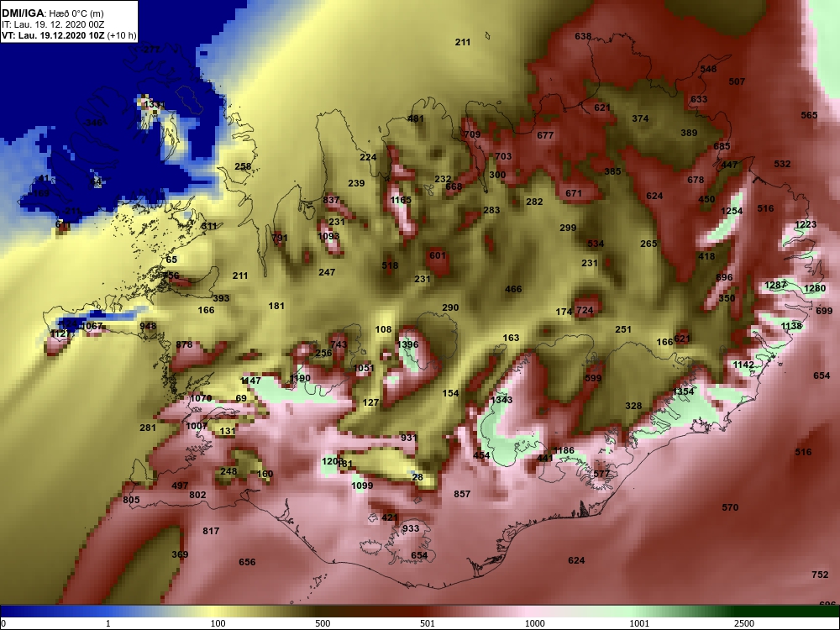Click the map value '638'

click(x=583, y=36)
